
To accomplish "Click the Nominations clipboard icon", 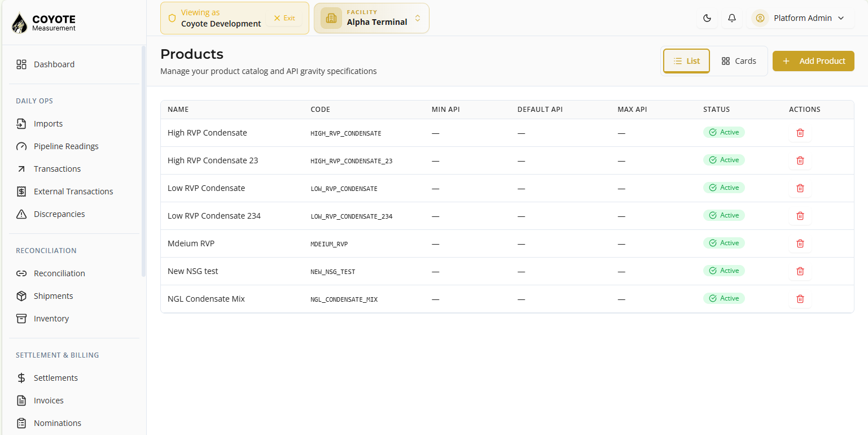I will [21, 423].
